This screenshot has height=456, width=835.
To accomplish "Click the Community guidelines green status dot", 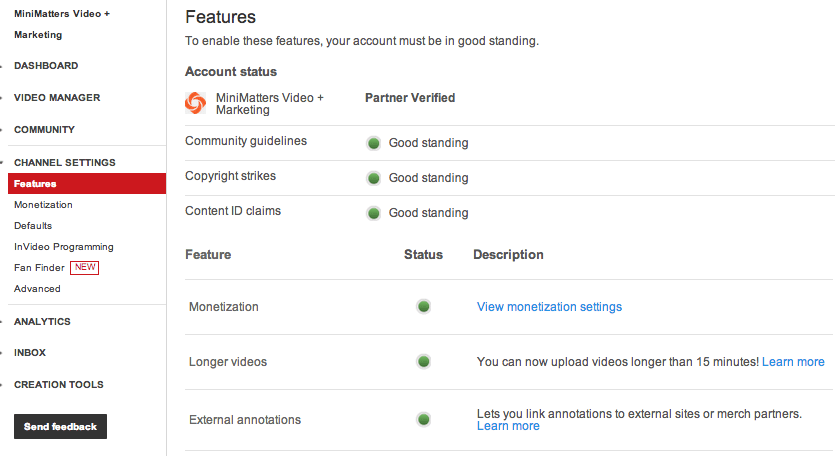I will [374, 143].
